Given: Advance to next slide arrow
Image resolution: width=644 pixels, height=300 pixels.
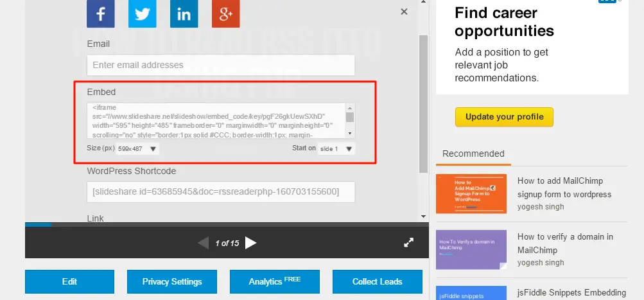Looking at the screenshot, I should [250, 243].
